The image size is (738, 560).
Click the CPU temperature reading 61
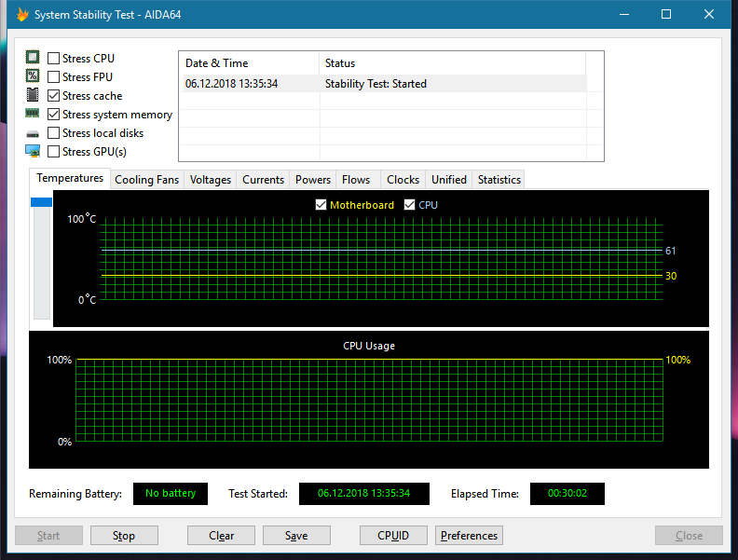(670, 251)
